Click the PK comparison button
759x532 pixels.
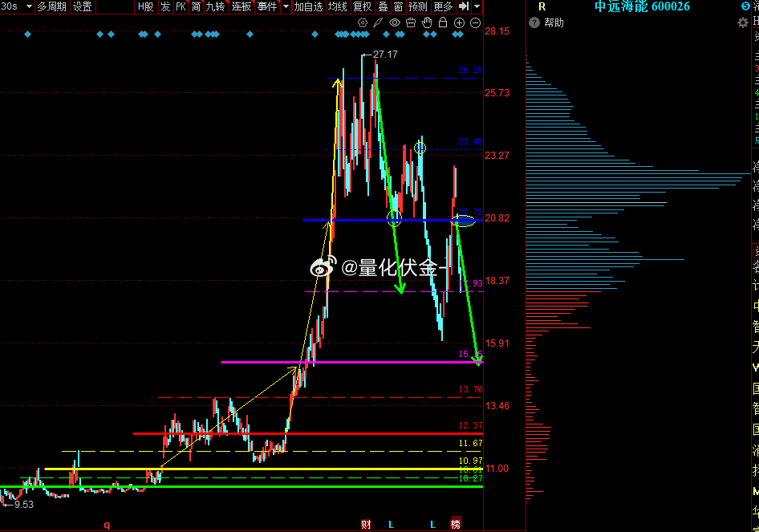point(181,6)
